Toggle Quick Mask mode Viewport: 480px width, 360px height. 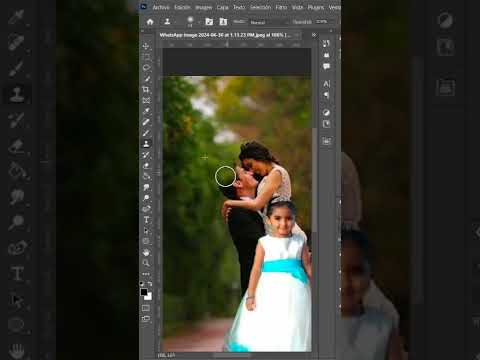[x=146, y=308]
